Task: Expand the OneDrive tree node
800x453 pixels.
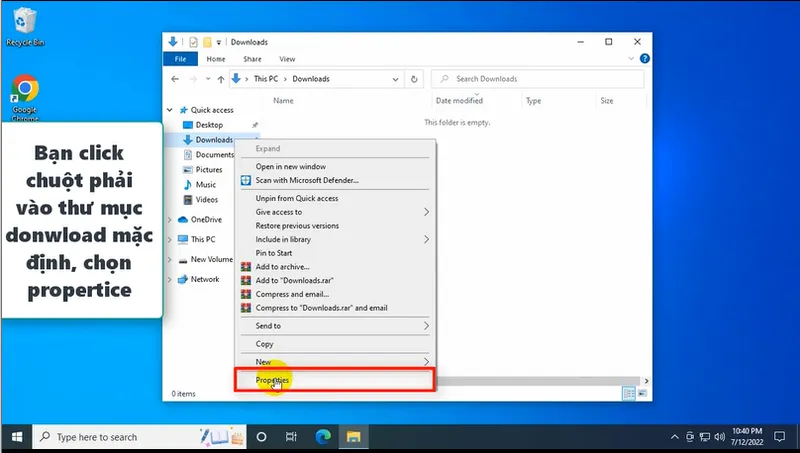Action: [x=169, y=220]
